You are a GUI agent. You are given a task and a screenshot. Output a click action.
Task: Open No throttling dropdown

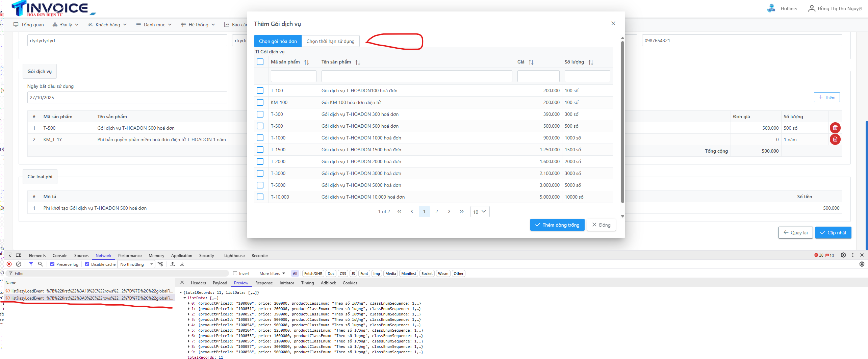tap(136, 264)
